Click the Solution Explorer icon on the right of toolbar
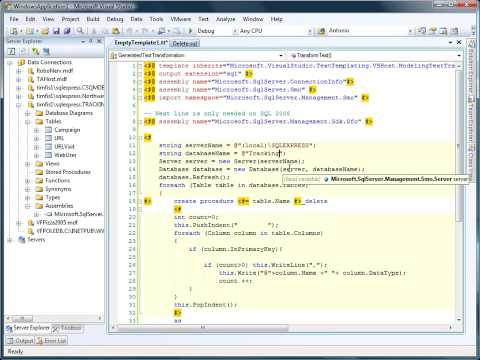480x360 pixels. [422, 31]
